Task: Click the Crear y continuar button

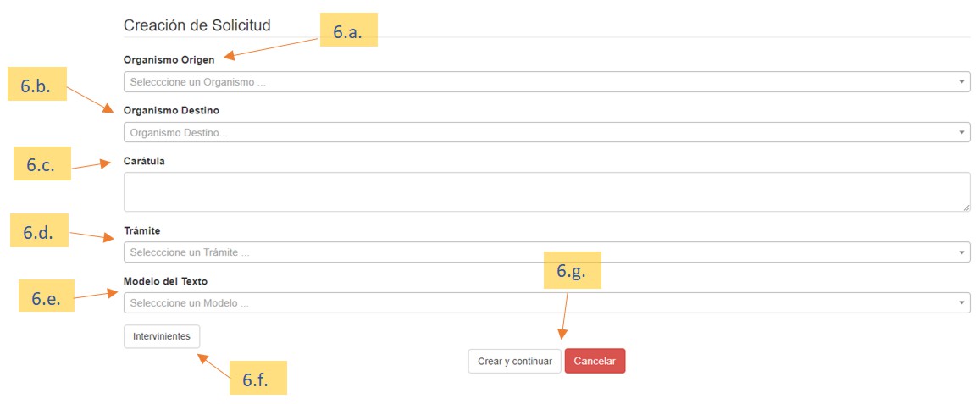Action: click(x=514, y=362)
